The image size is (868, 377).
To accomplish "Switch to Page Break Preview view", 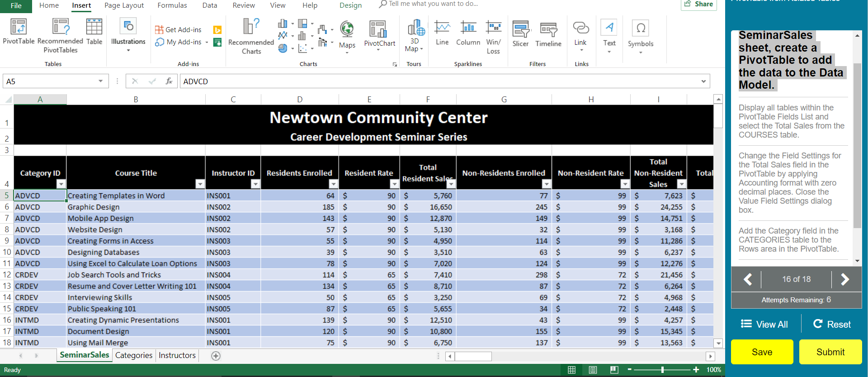I will coord(614,370).
